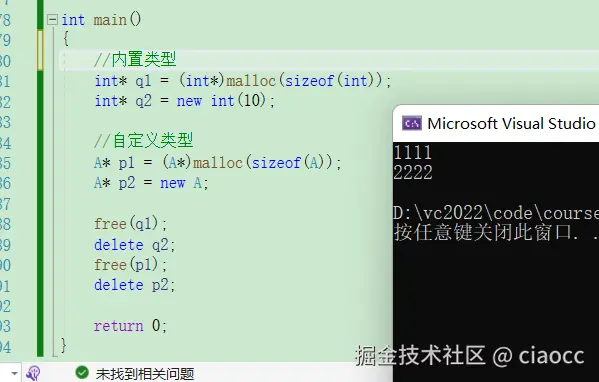Click the 'int main()' declaration
The height and width of the screenshot is (382, 599).
101,19
